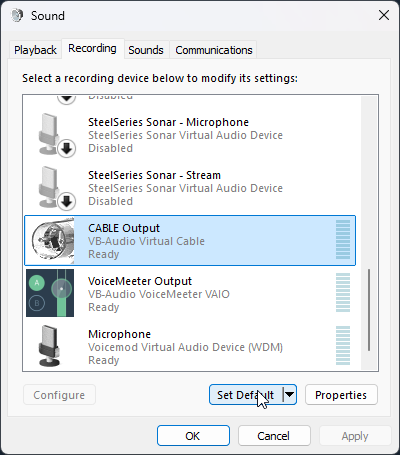Confirm with the OK button
400x455 pixels.
click(x=193, y=436)
